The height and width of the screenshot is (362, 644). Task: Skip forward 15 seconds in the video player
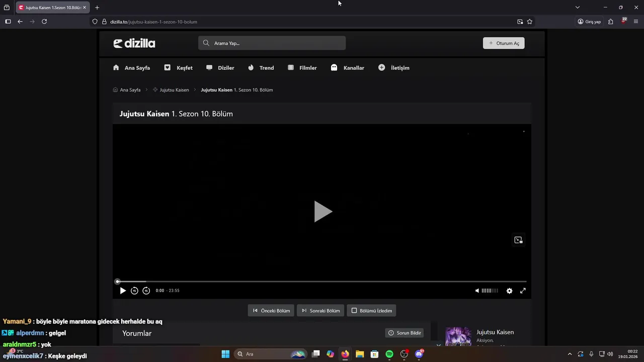(x=146, y=291)
